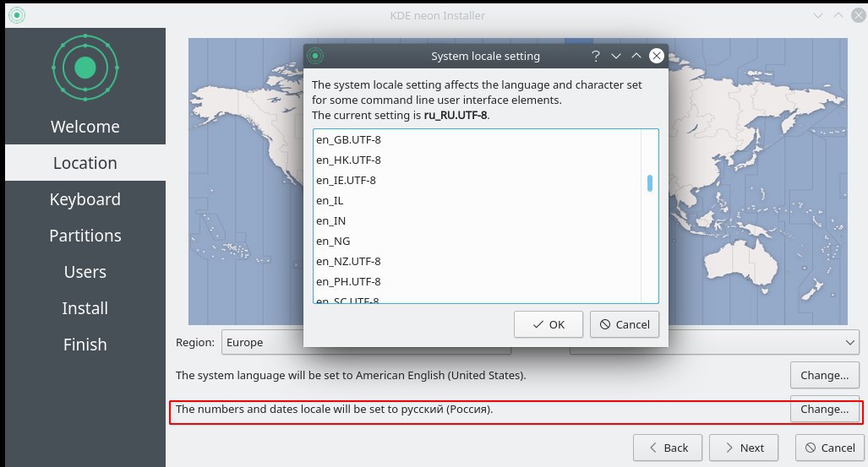
Task: Expand the Zone dropdown arrow
Action: 850,343
